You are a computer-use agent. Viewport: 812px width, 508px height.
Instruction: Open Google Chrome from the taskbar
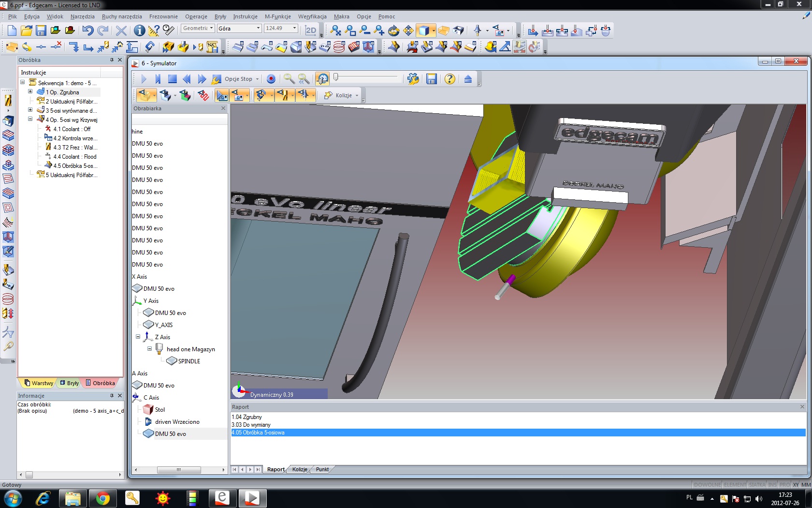click(102, 498)
